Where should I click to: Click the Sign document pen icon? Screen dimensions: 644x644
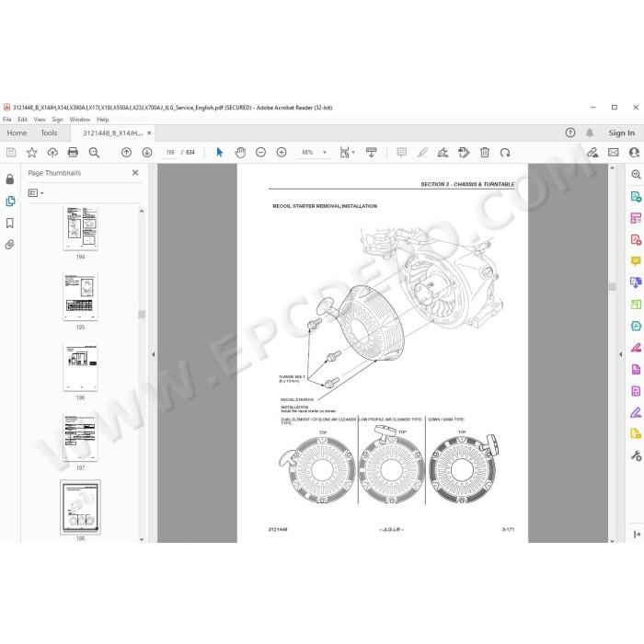[443, 153]
